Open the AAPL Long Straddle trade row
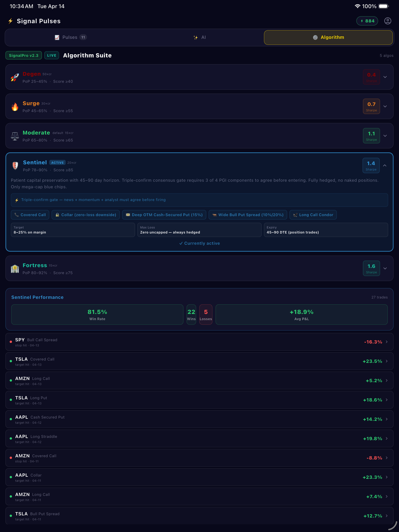The width and height of the screenshot is (399, 532). pos(199,439)
